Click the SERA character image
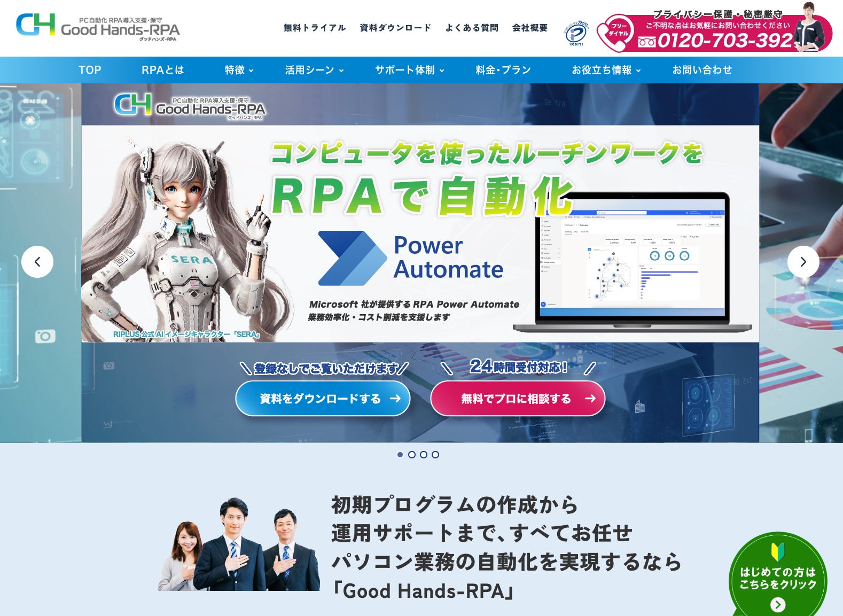Image resolution: width=843 pixels, height=616 pixels. coord(187,239)
